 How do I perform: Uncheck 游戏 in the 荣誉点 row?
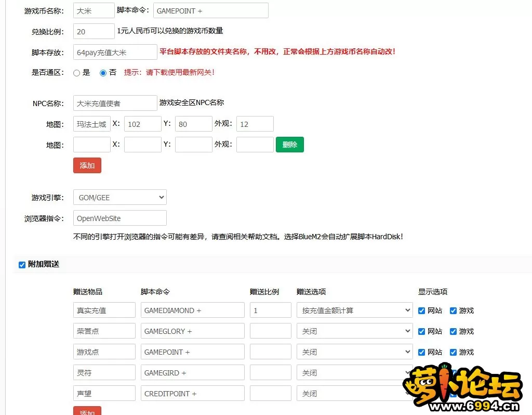pyautogui.click(x=453, y=331)
